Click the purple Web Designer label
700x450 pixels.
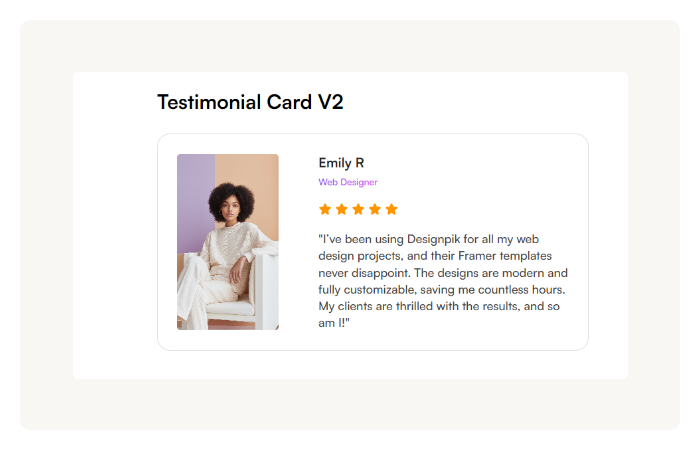(x=348, y=182)
